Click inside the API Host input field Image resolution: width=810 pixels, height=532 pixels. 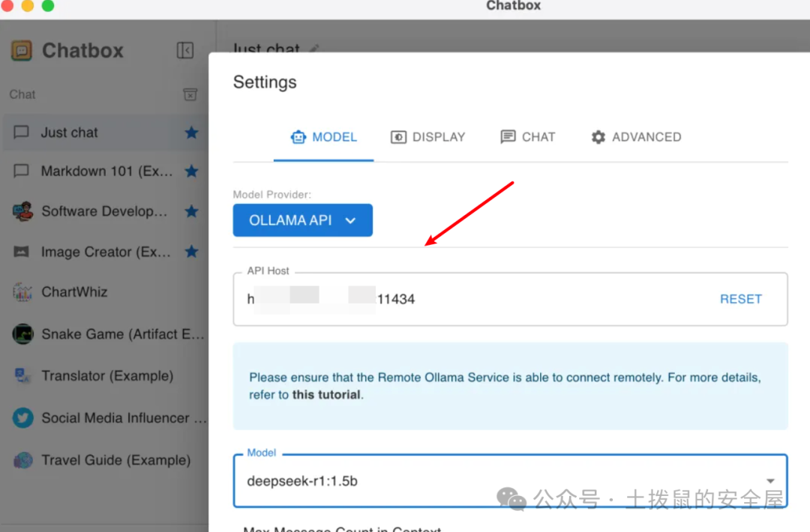click(x=511, y=299)
